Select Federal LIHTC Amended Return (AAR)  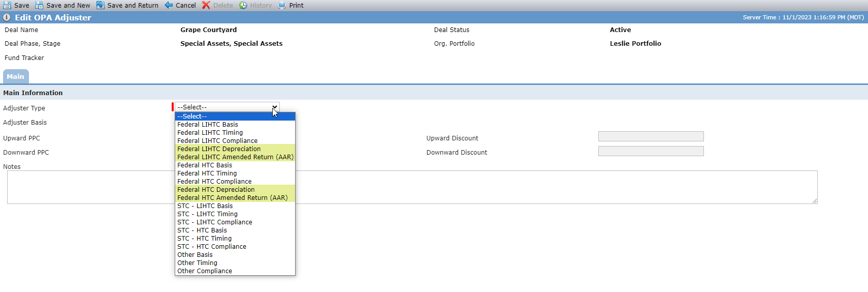click(235, 157)
